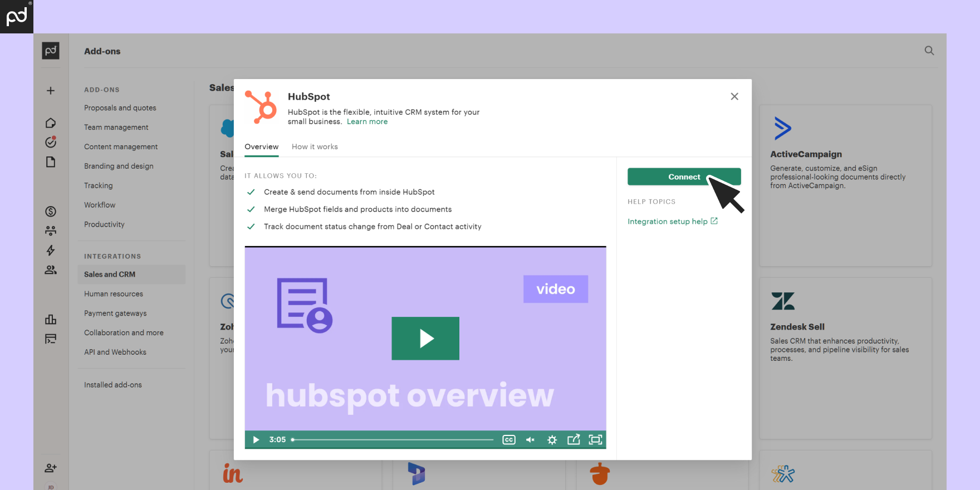This screenshot has height=490, width=980.
Task: Open Payment gateways integrations
Action: (x=115, y=313)
